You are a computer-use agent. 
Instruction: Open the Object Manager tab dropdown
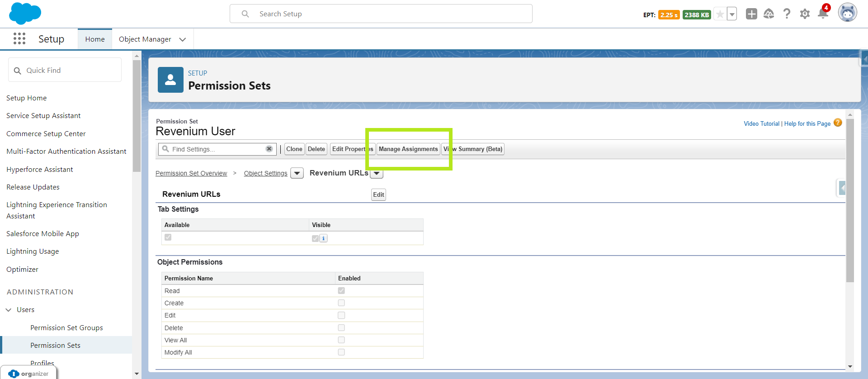coord(183,39)
